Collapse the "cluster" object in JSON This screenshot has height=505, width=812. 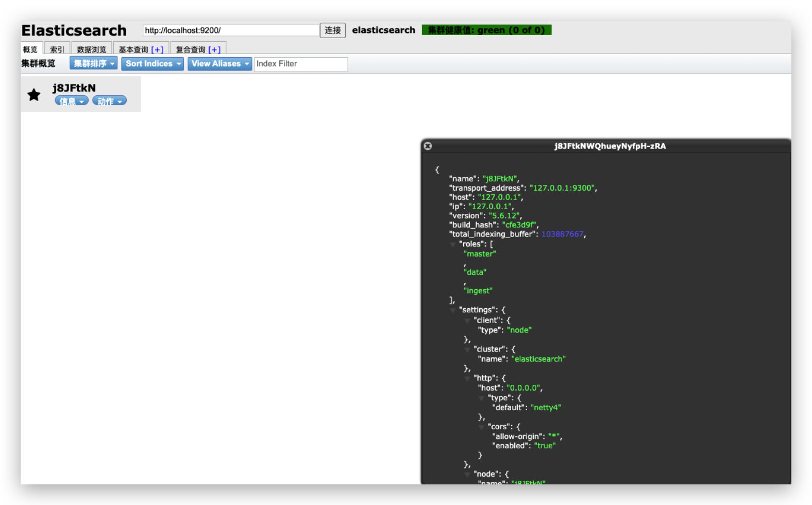pos(467,350)
